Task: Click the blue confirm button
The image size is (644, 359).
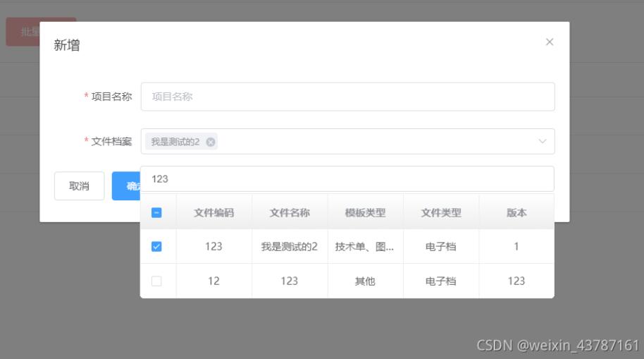Action: [126, 186]
